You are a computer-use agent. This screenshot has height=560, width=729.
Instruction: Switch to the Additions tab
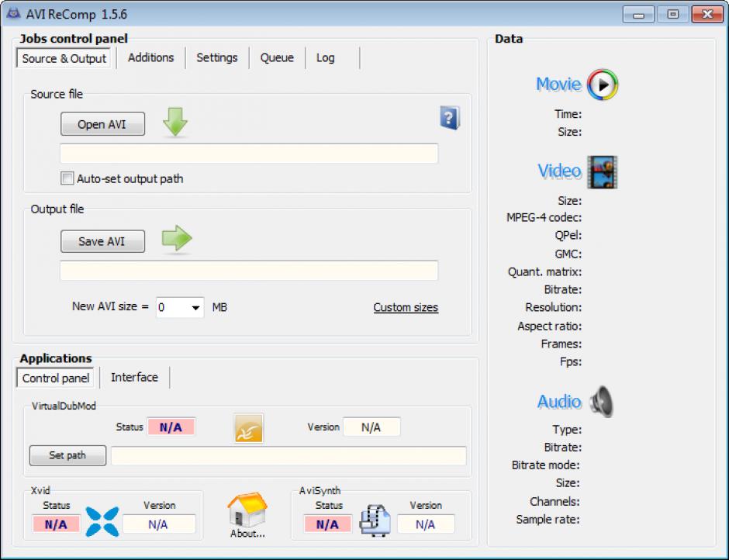point(150,57)
